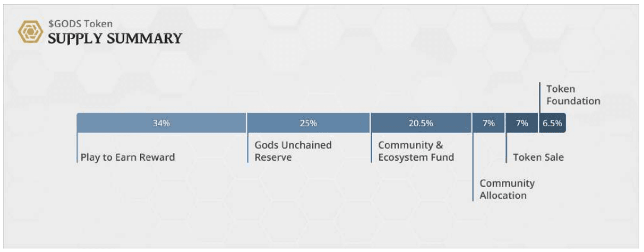This screenshot has width=644, height=252.
Task: Click the vertical line beside Token Foundation
Action: click(x=540, y=98)
